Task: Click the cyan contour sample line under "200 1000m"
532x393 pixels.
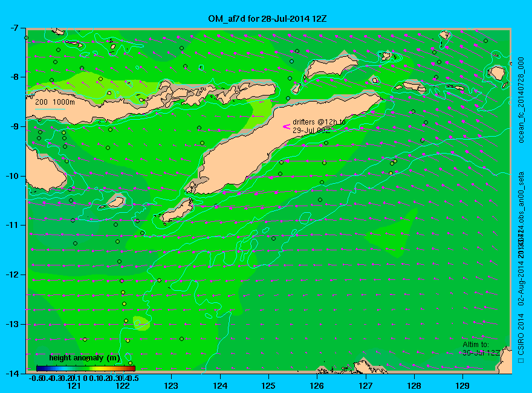Action: pyautogui.click(x=50, y=109)
